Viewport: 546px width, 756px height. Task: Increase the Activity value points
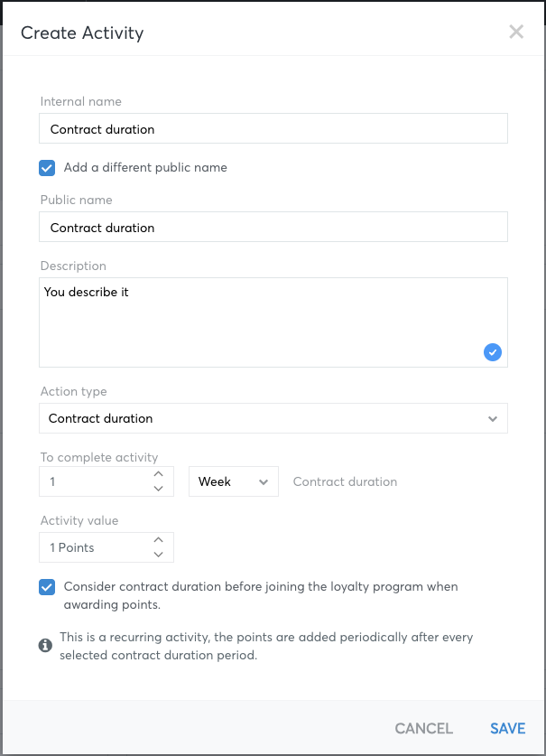click(x=158, y=540)
